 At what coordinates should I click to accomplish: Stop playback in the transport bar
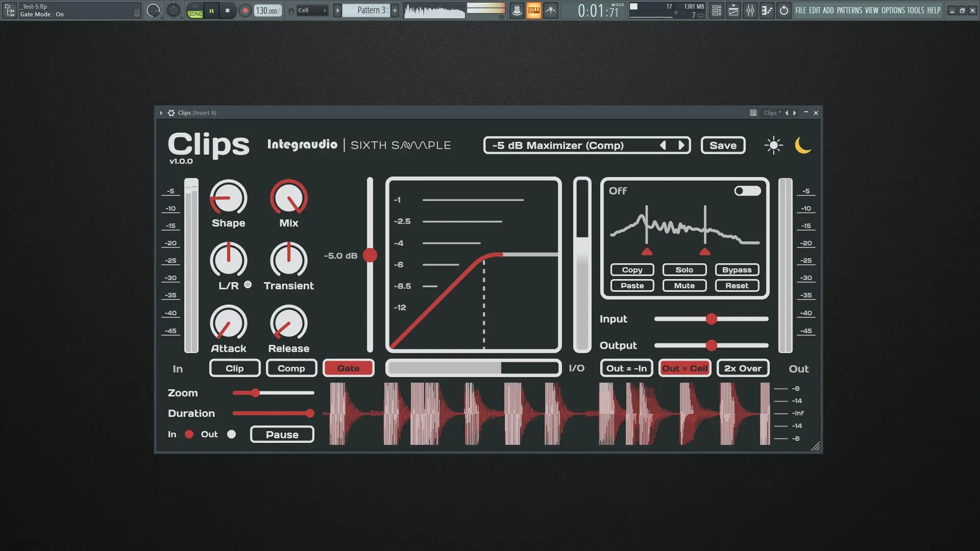coord(228,10)
